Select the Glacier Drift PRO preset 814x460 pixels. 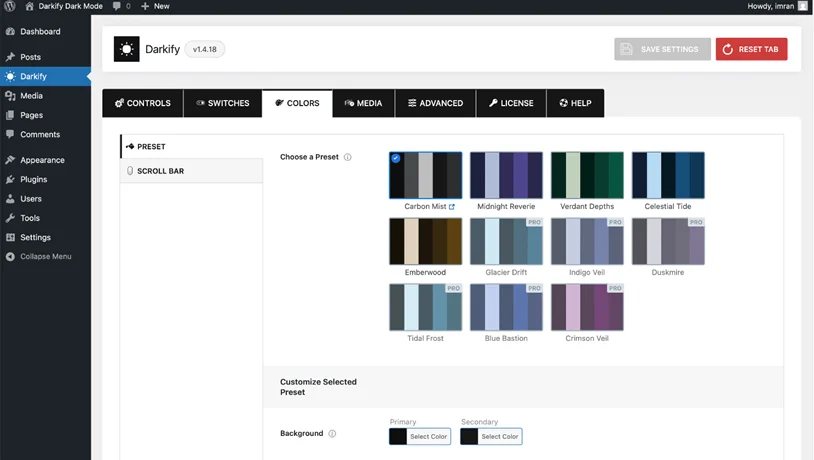click(506, 241)
